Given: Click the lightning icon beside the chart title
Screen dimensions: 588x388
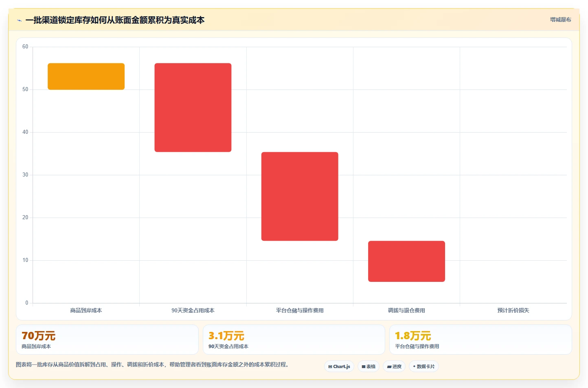Looking at the screenshot, I should click(x=19, y=20).
